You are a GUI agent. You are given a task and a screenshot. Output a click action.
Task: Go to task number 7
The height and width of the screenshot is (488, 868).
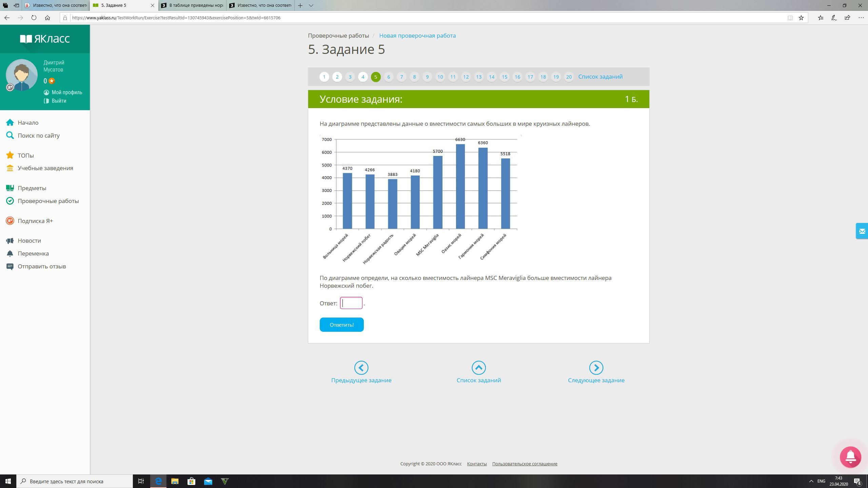401,77
